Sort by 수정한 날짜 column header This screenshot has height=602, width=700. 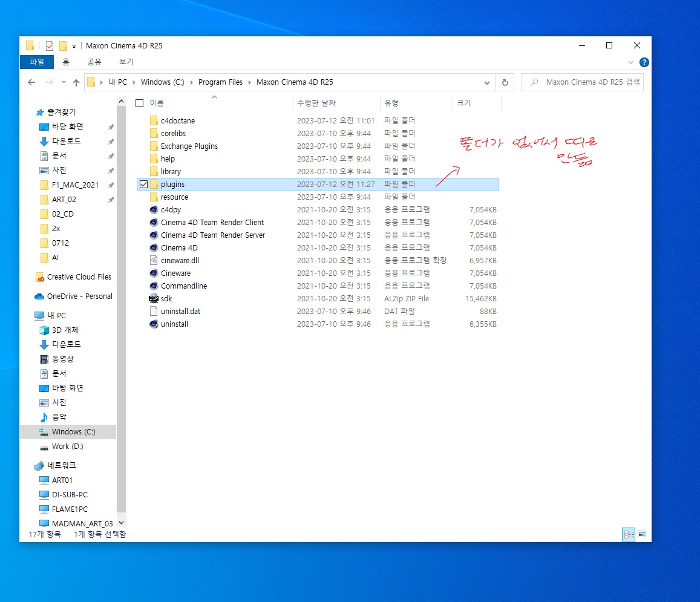pos(316,103)
